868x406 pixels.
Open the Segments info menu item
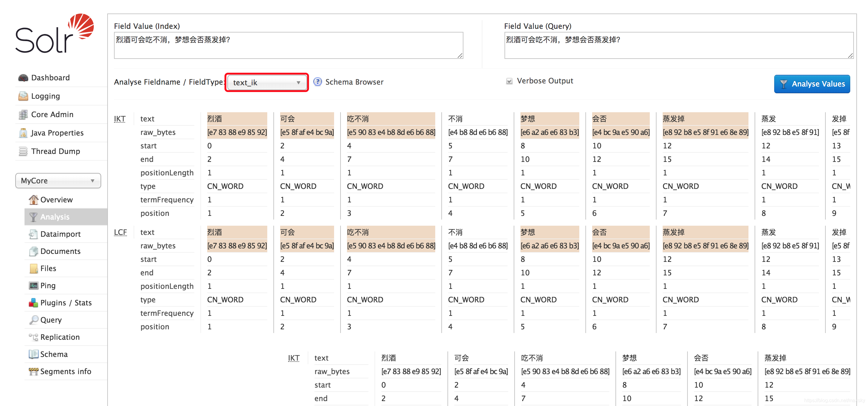66,371
